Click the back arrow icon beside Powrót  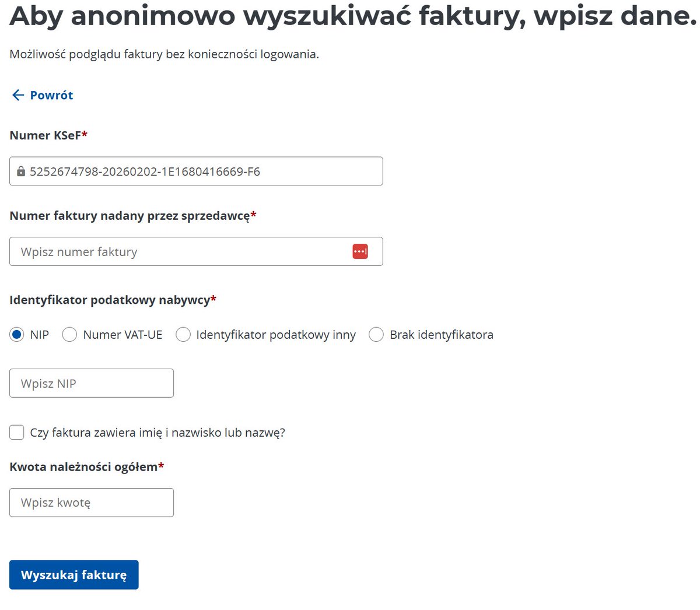[18, 95]
